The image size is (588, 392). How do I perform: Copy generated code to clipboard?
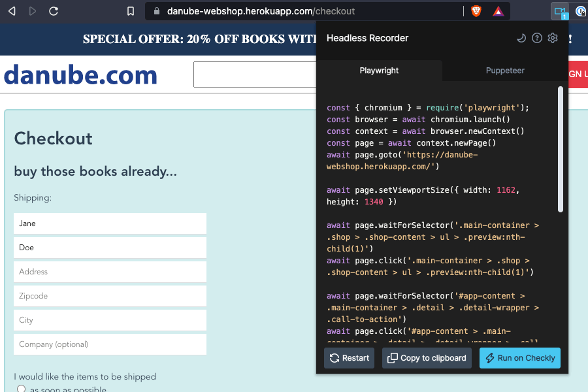[x=427, y=358]
